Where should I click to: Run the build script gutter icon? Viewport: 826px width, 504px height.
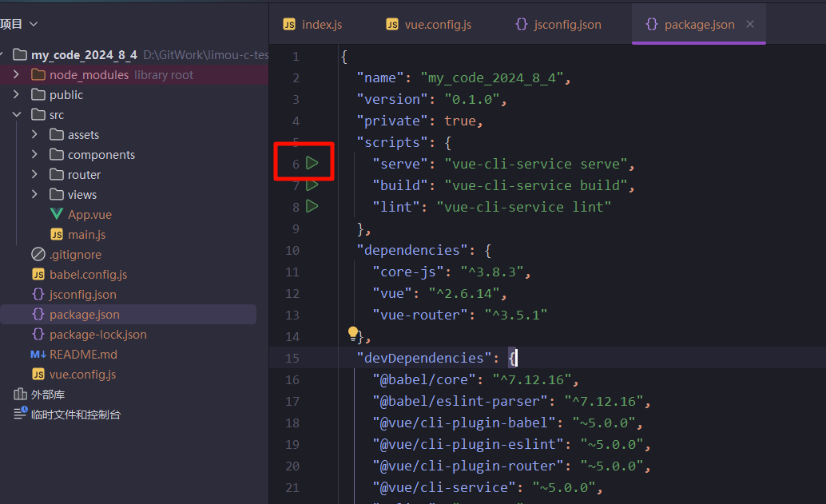tap(312, 185)
